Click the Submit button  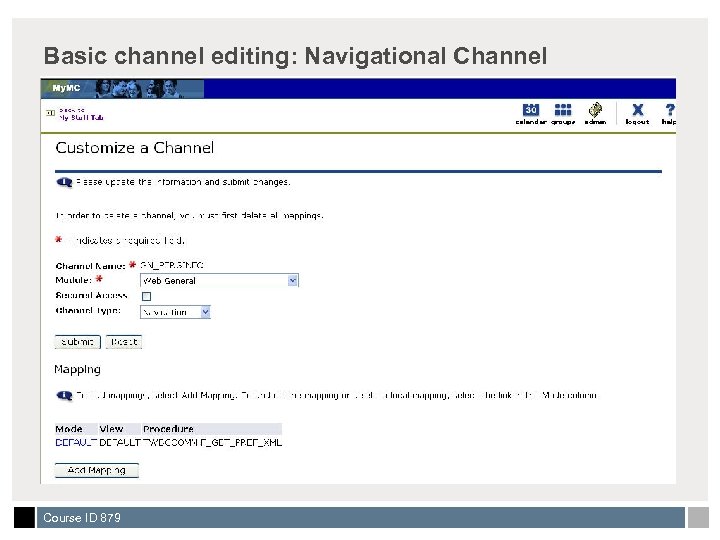point(78,342)
